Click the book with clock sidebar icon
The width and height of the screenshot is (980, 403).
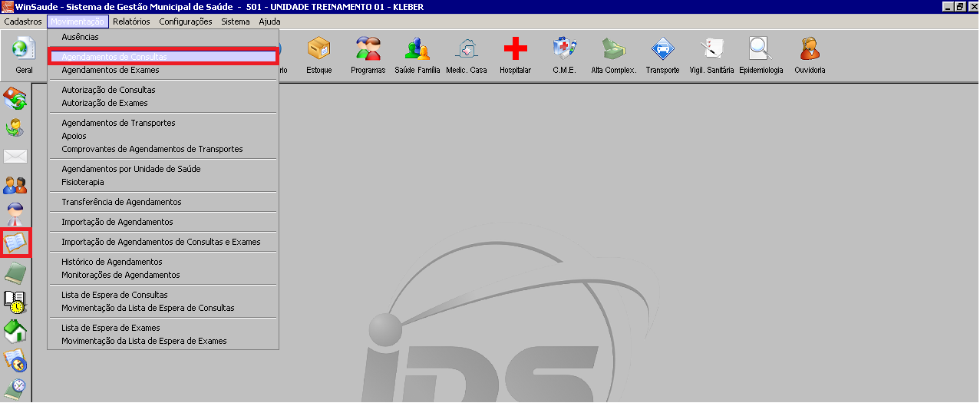(15, 302)
